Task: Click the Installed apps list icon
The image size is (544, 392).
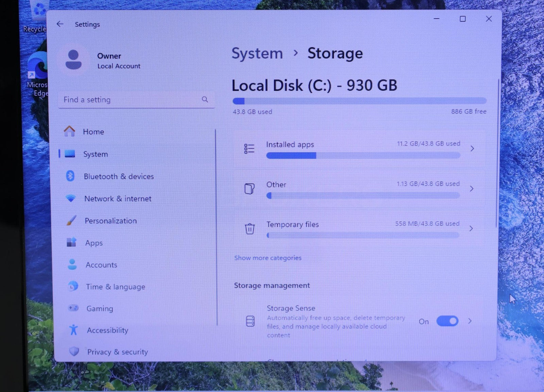Action: coord(249,149)
